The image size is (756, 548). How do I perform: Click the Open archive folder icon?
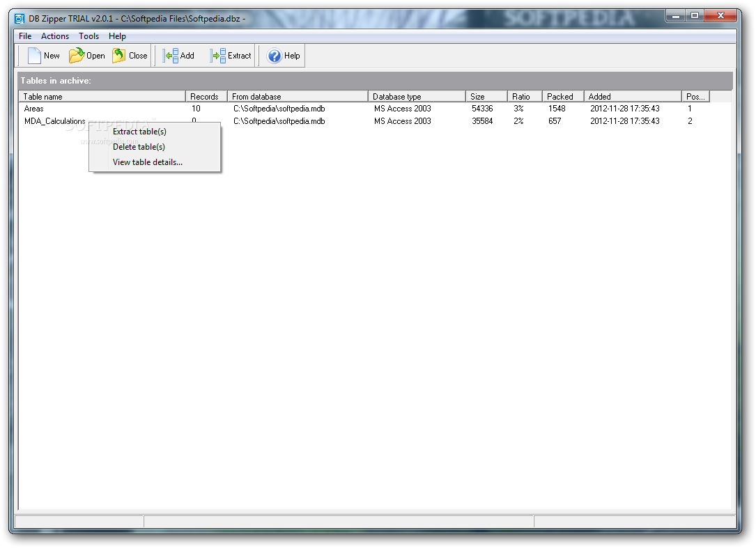pos(76,56)
